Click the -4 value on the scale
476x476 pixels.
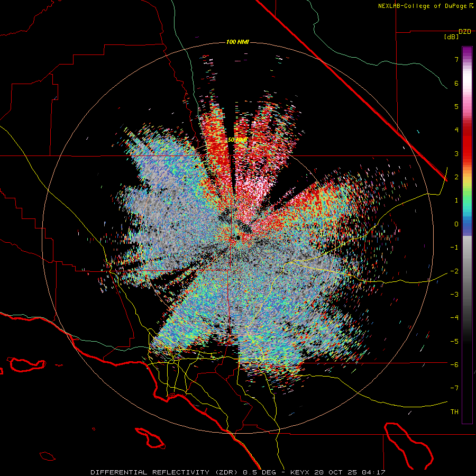(454, 318)
